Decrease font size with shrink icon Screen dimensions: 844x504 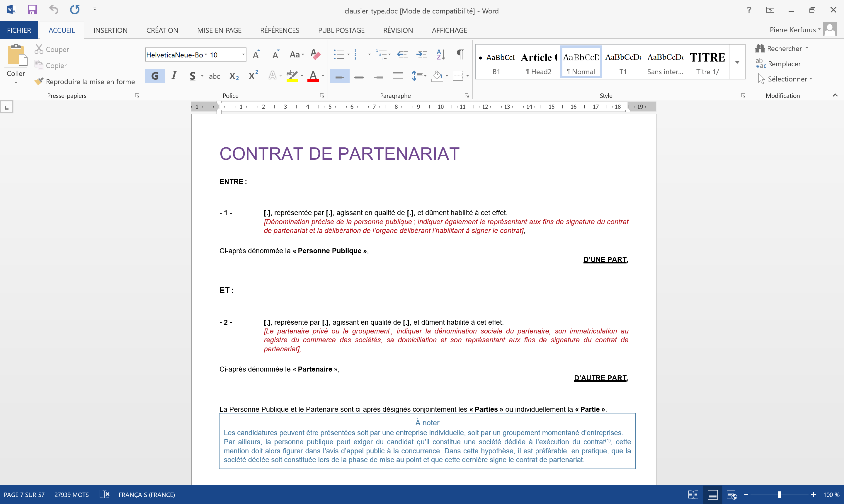coord(276,54)
